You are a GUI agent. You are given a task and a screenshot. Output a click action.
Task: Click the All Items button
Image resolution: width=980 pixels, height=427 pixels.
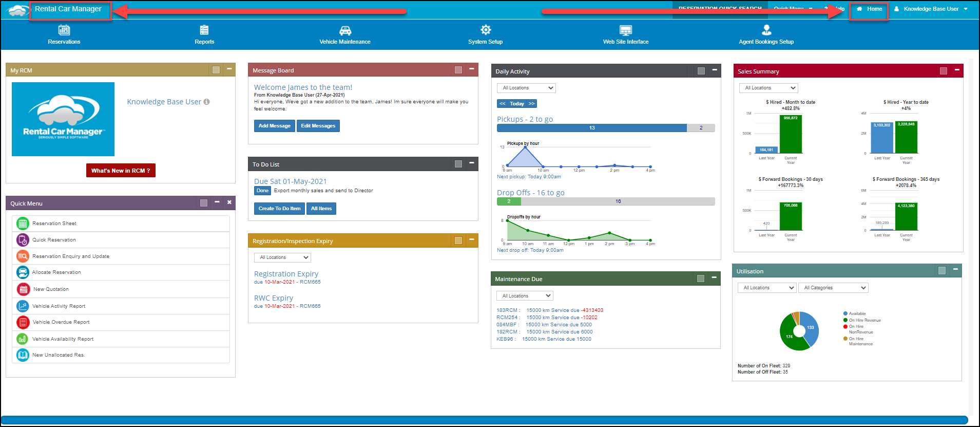click(321, 209)
